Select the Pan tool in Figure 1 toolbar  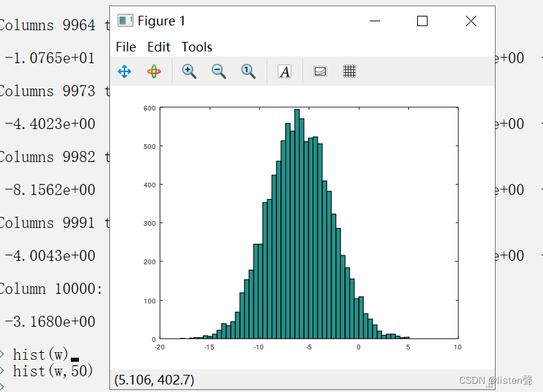click(124, 71)
